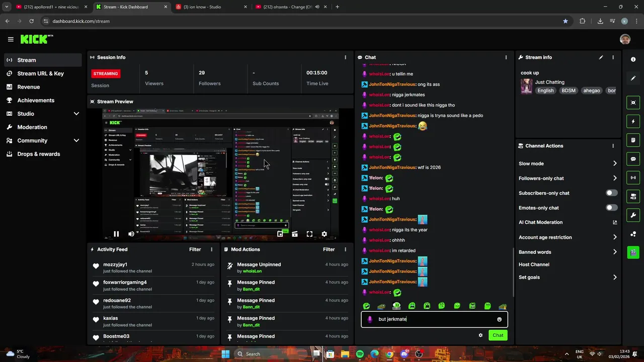Pause the stream preview player

click(x=116, y=234)
